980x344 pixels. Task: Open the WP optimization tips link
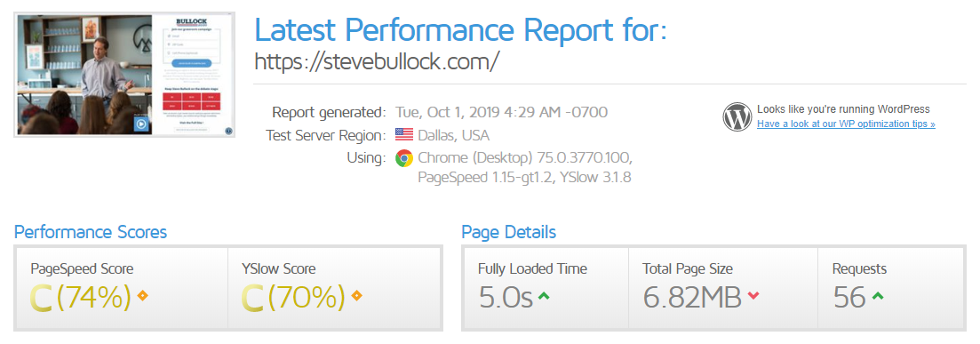[846, 124]
